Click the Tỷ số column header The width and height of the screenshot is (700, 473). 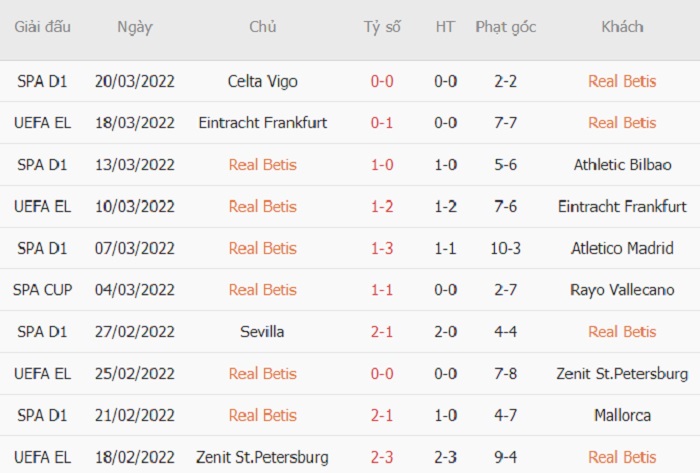(x=382, y=27)
